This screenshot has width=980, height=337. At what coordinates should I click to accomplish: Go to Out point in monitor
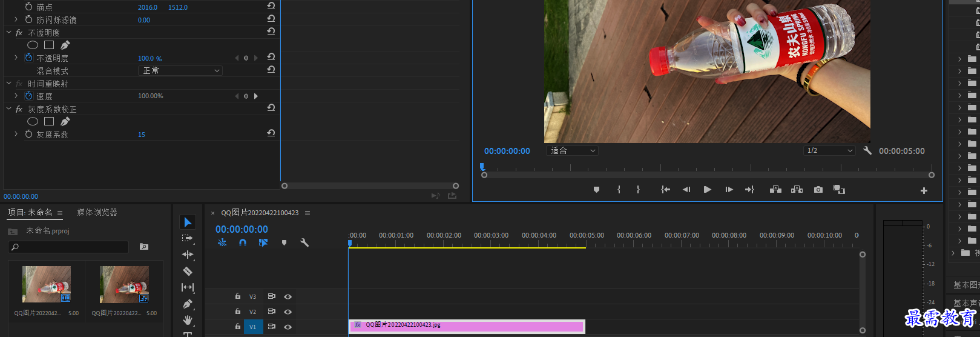[749, 190]
